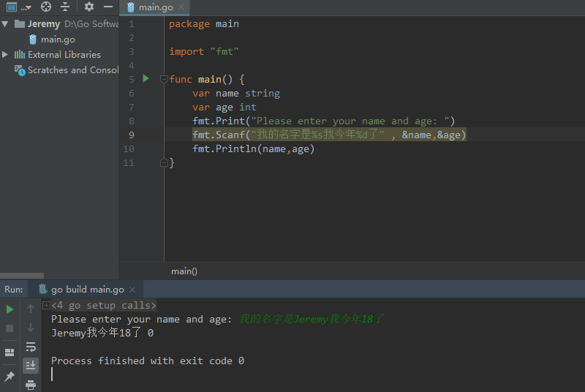This screenshot has width=585, height=392.
Task: Click the Gopher icon on main.go tab
Action: click(x=131, y=7)
